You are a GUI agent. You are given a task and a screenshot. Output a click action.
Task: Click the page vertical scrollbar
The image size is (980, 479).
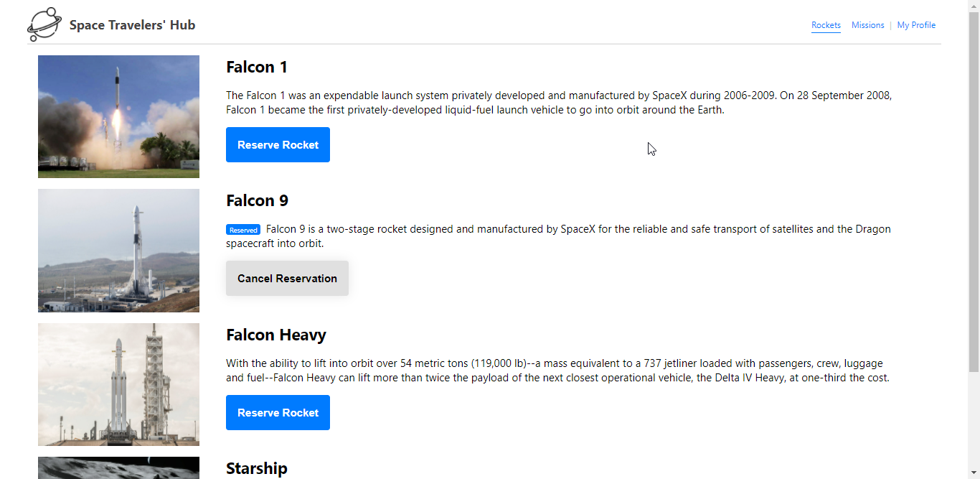[x=974, y=192]
